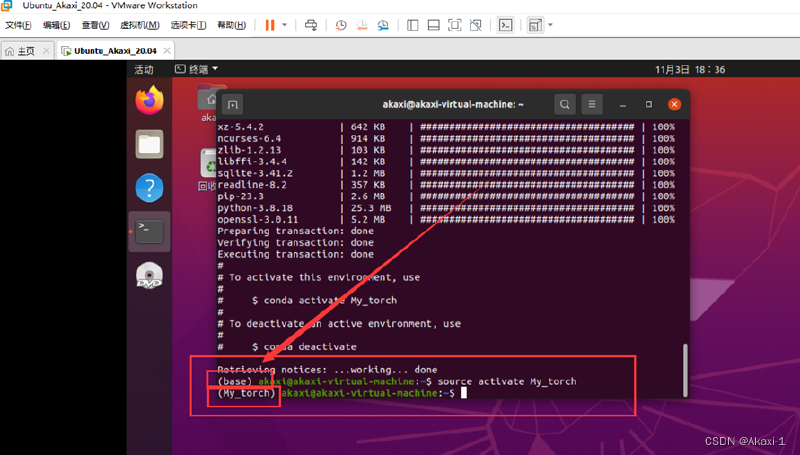Viewport: 800px width, 455px height.
Task: Click the text "openssl-3.0.11" in terminal
Action: pos(258,220)
